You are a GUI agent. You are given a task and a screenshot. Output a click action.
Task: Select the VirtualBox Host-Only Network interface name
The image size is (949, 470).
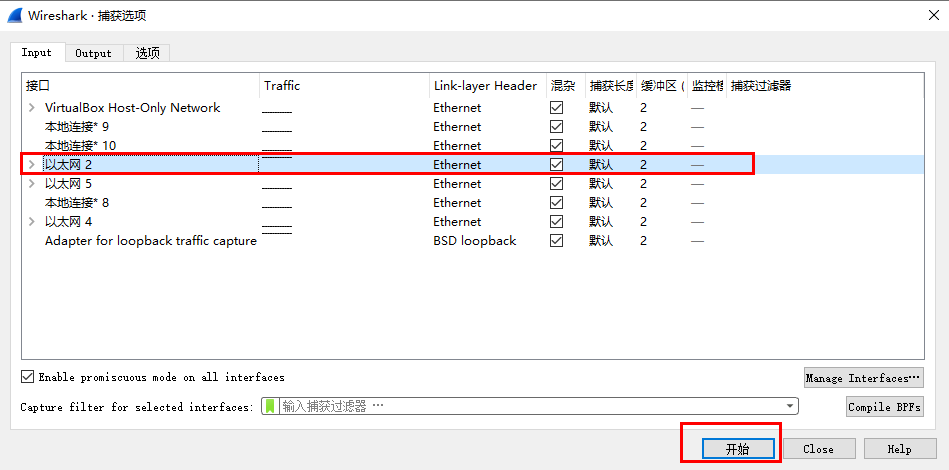coord(133,108)
